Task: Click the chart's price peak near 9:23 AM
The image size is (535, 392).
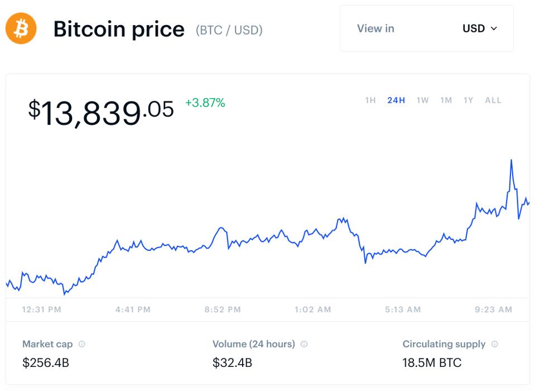Action: (512, 160)
